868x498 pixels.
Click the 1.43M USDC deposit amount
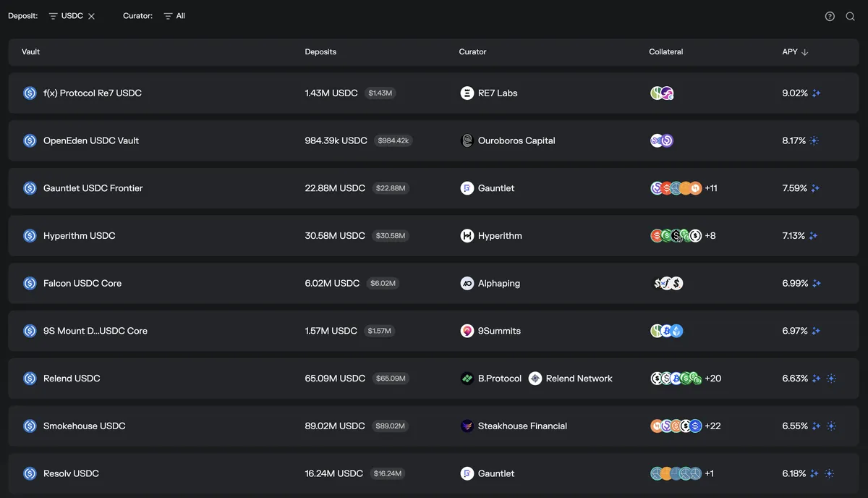click(x=331, y=93)
